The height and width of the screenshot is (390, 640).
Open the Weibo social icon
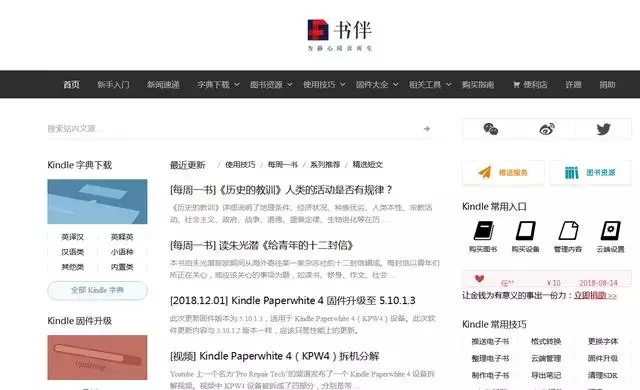[x=547, y=129]
